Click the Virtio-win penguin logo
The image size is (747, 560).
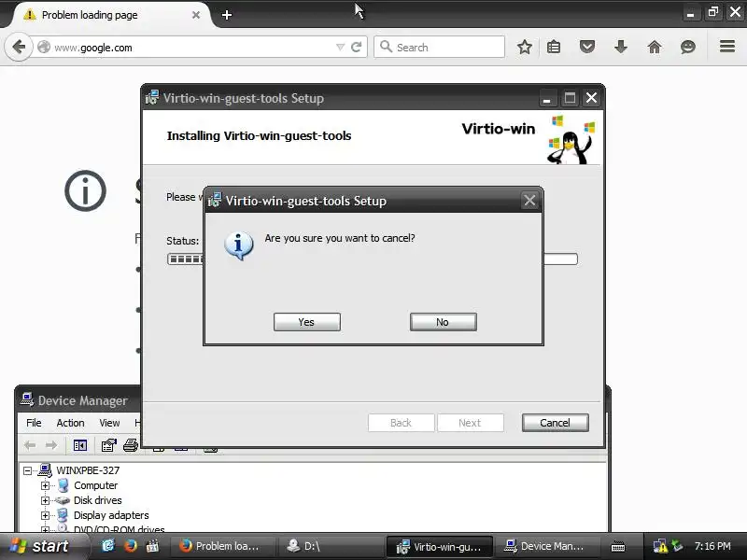point(571,140)
